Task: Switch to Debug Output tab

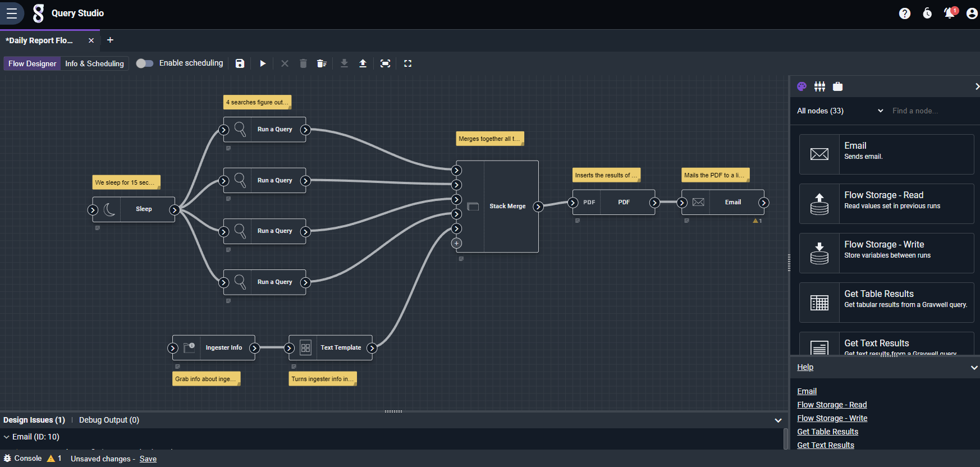Action: coord(109,420)
